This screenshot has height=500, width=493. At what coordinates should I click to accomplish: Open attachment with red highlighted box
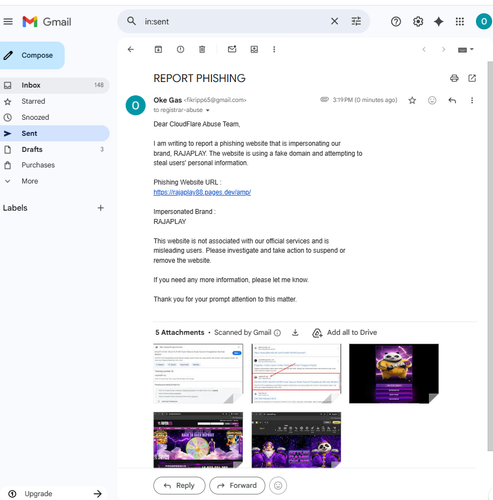tap(296, 374)
